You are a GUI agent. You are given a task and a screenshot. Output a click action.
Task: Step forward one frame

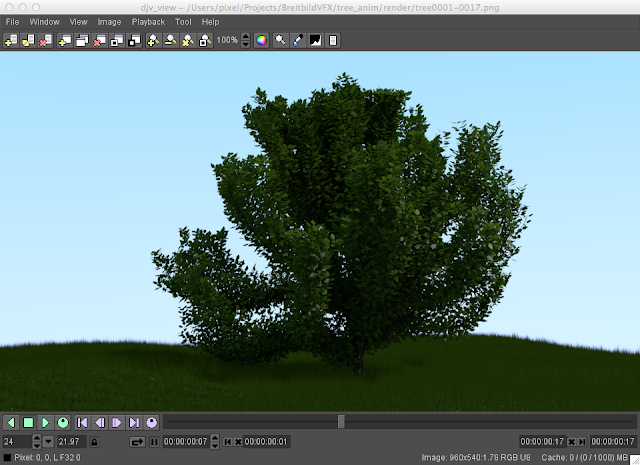(117, 423)
